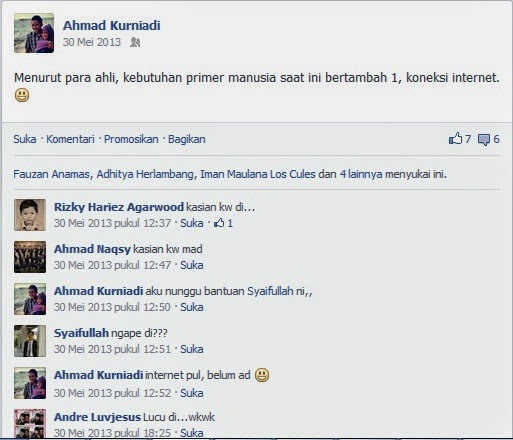
Task: Like the post with Suka link
Action: (x=25, y=139)
